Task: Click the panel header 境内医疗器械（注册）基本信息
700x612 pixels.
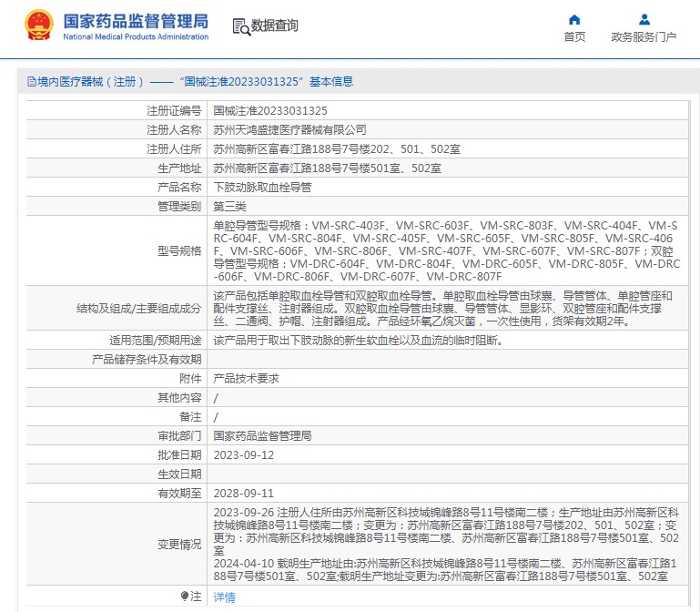Action: click(189, 82)
